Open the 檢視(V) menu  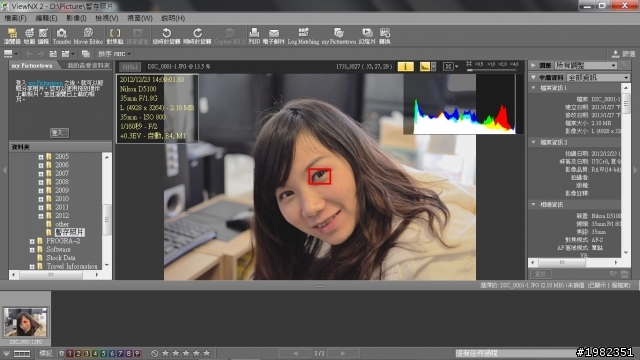click(107, 18)
